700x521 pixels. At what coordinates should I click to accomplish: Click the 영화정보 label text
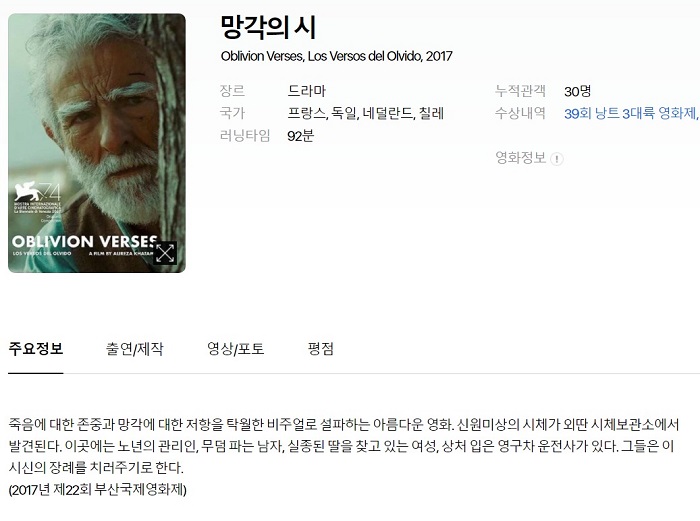click(520, 158)
